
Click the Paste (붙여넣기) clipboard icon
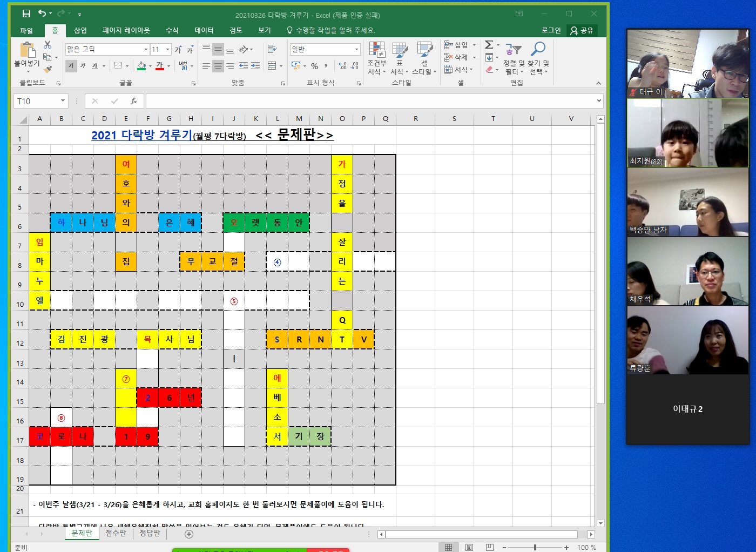coord(27,50)
